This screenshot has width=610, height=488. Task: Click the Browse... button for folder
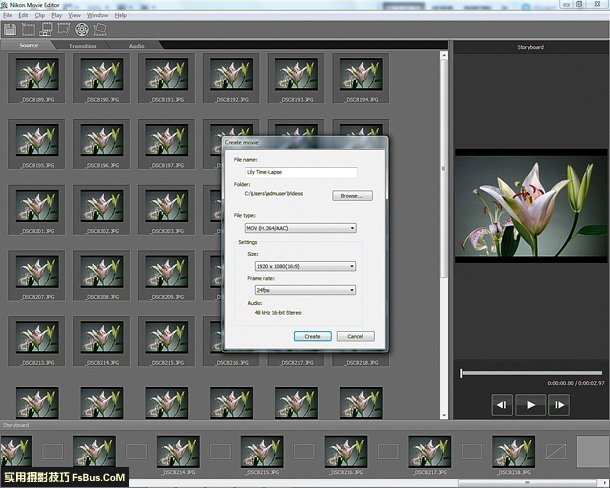349,196
